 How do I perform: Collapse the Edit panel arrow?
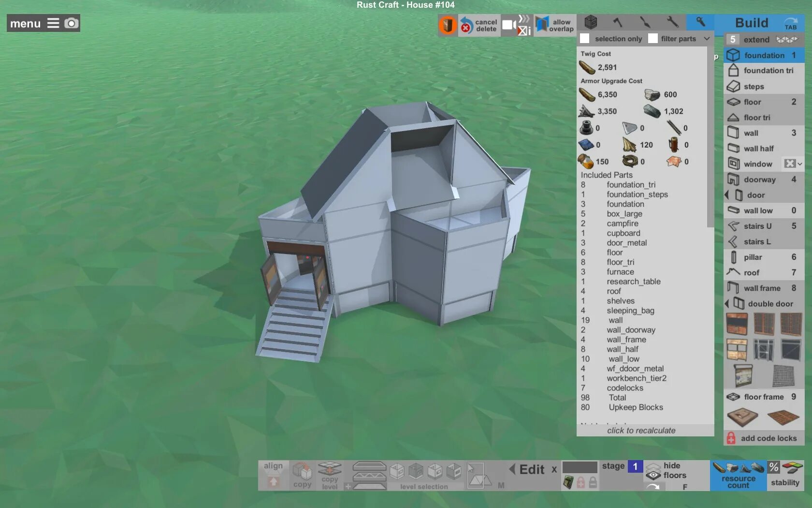click(512, 469)
